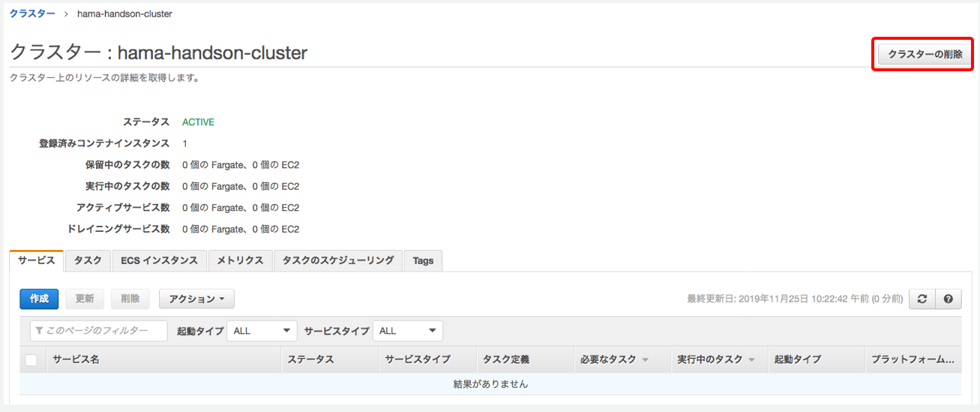Viewport: 980px width, 412px height.
Task: Sort by 実行中のタスク column arrow
Action: (x=751, y=360)
